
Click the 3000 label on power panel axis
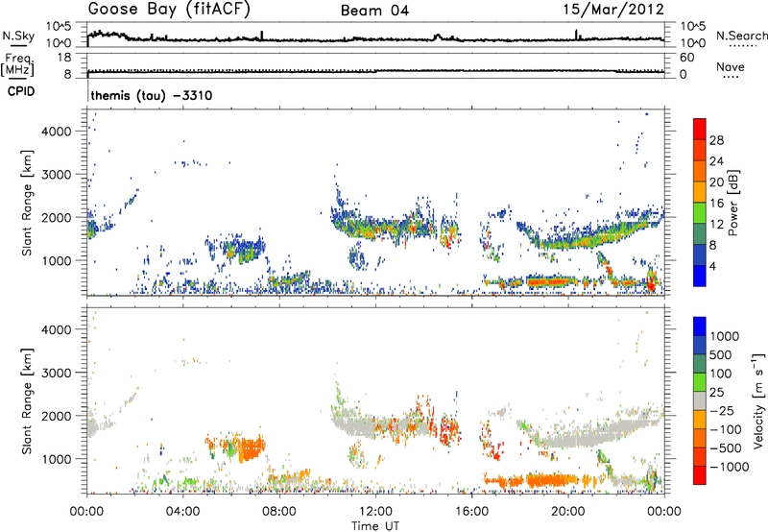(x=57, y=175)
